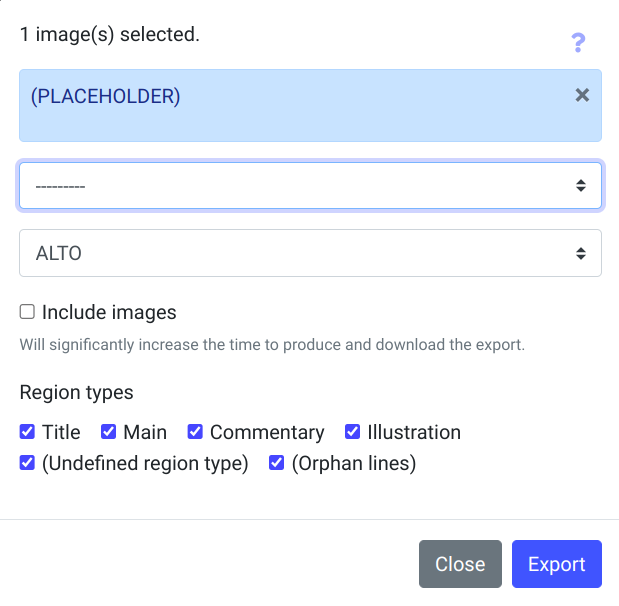Expand the ALTO export format dropdown
This screenshot has height=606, width=619.
click(300, 254)
